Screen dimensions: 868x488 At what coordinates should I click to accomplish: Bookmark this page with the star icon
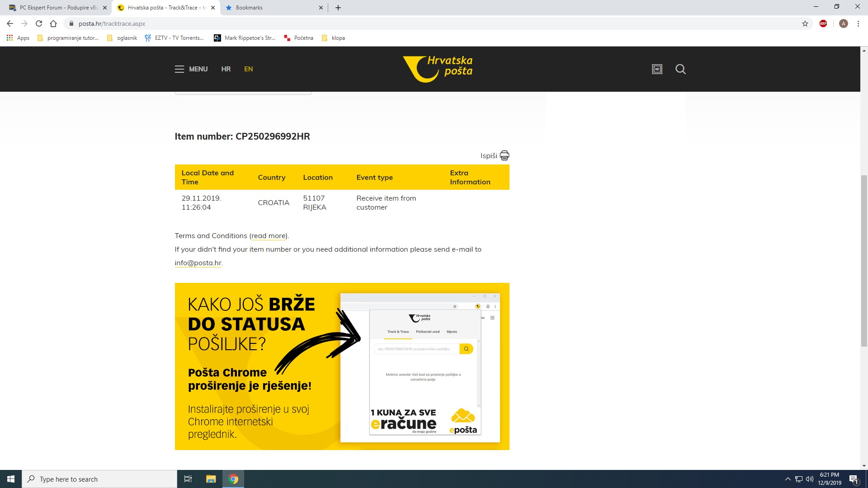pos(805,23)
